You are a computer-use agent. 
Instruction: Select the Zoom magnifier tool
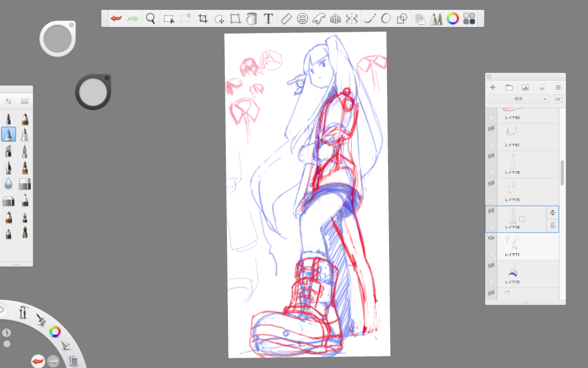click(150, 19)
